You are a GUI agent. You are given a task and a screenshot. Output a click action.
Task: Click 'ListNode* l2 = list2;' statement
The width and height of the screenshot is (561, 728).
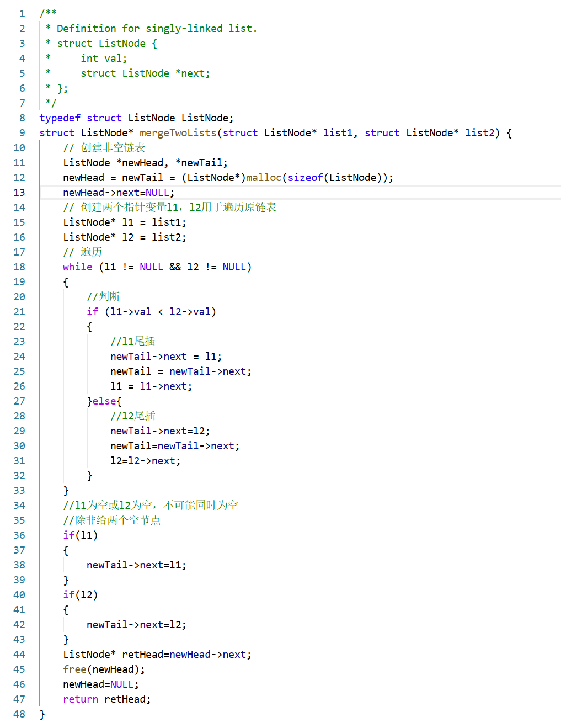click(x=125, y=237)
